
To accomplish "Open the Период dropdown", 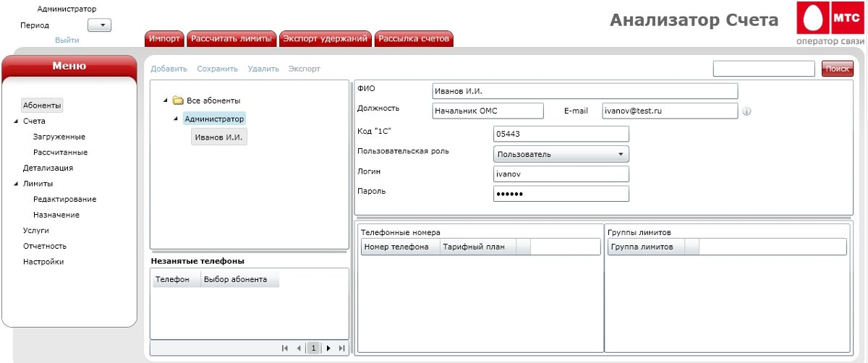I will tap(99, 25).
